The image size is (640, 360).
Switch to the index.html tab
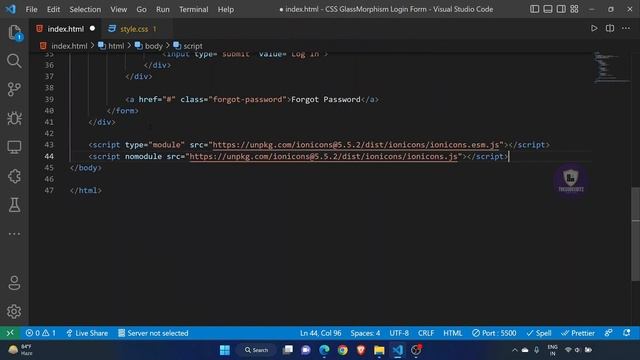65,29
